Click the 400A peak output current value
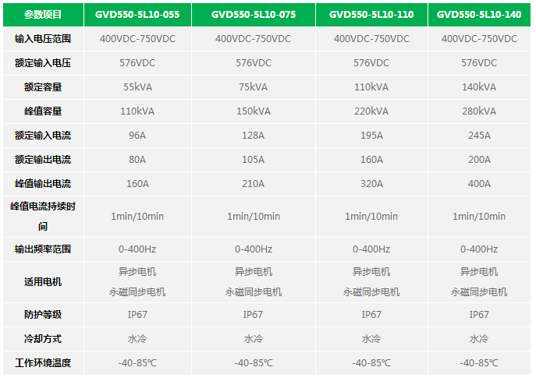 tap(479, 184)
